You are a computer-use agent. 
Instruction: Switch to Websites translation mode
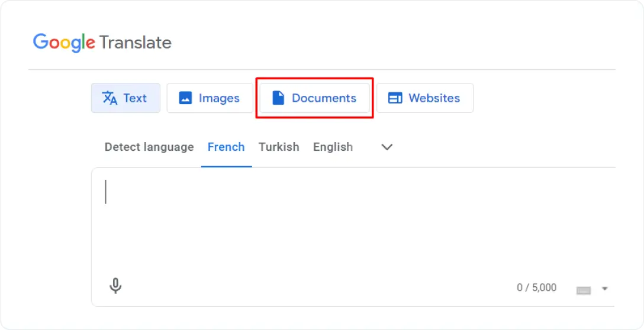coord(424,98)
